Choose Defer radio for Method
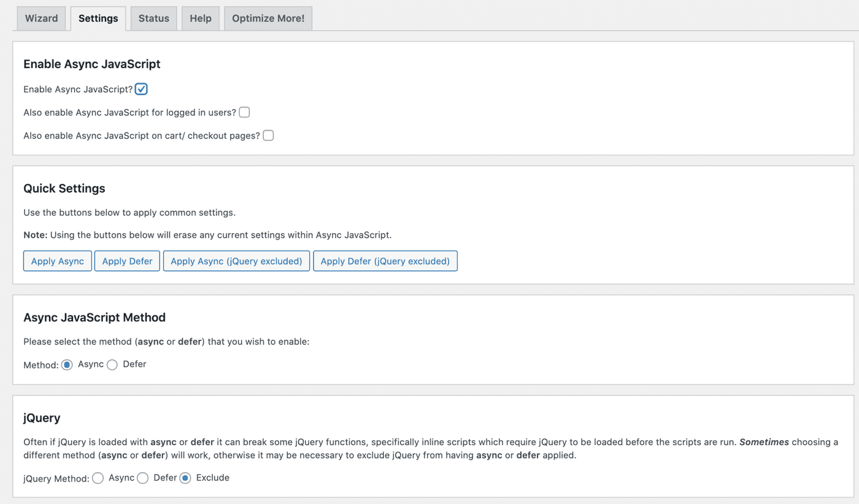Image resolution: width=859 pixels, height=504 pixels. point(112,365)
